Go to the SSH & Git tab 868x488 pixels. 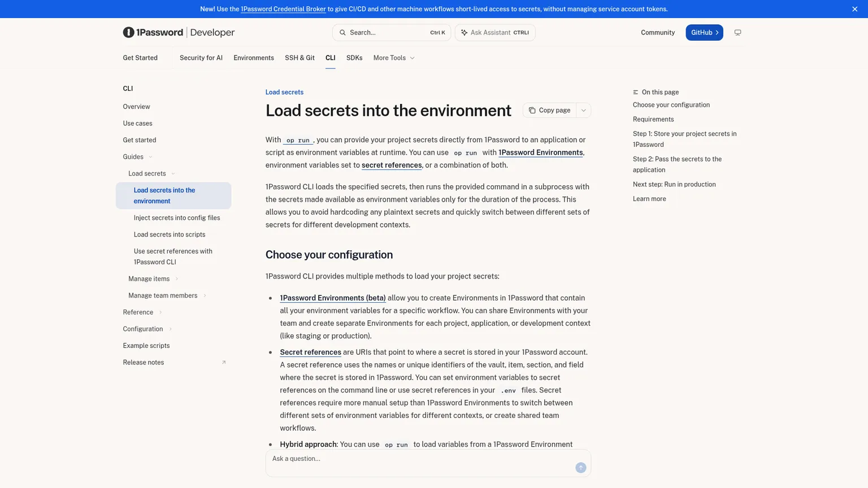pyautogui.click(x=300, y=58)
